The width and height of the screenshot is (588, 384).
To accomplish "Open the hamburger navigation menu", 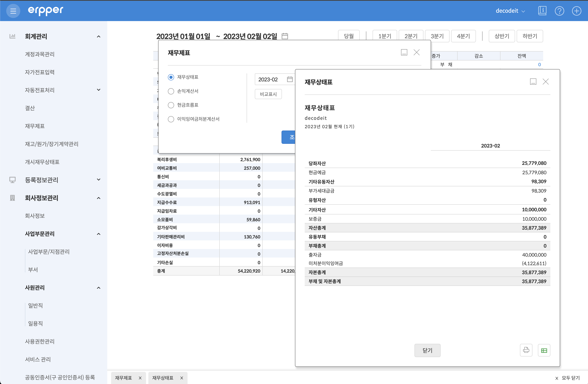I will [13, 11].
